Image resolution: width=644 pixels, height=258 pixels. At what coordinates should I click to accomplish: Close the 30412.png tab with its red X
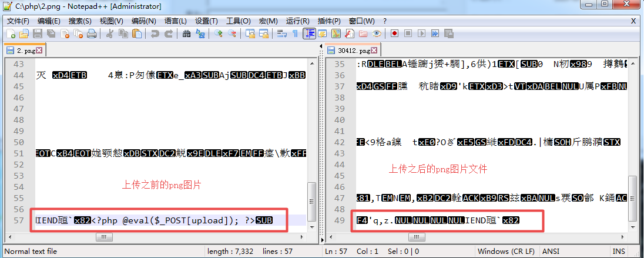[x=374, y=50]
